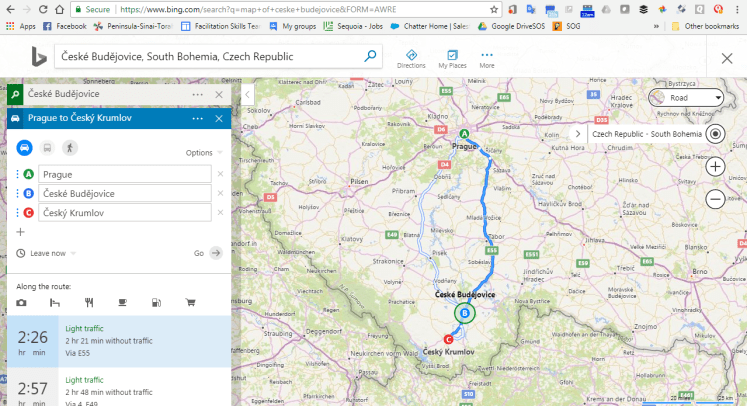This screenshot has height=406, width=747.
Task: Open the More menu in toolbar
Action: [x=487, y=58]
